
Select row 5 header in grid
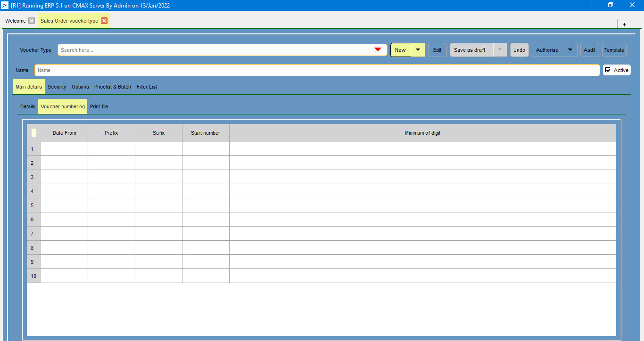pyautogui.click(x=34, y=205)
